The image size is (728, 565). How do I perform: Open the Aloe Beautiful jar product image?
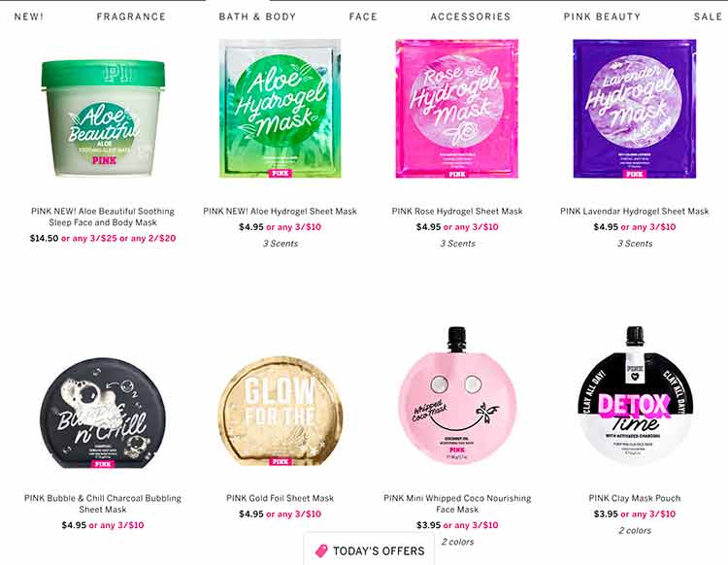click(x=103, y=117)
